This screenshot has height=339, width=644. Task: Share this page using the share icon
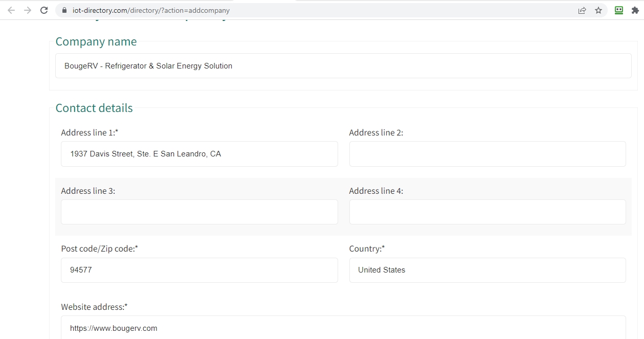pos(582,10)
